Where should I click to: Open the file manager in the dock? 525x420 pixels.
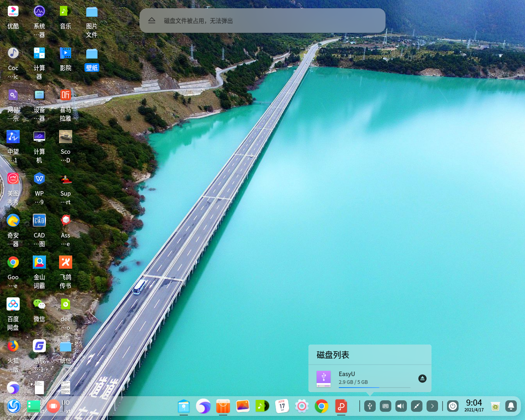click(x=184, y=406)
